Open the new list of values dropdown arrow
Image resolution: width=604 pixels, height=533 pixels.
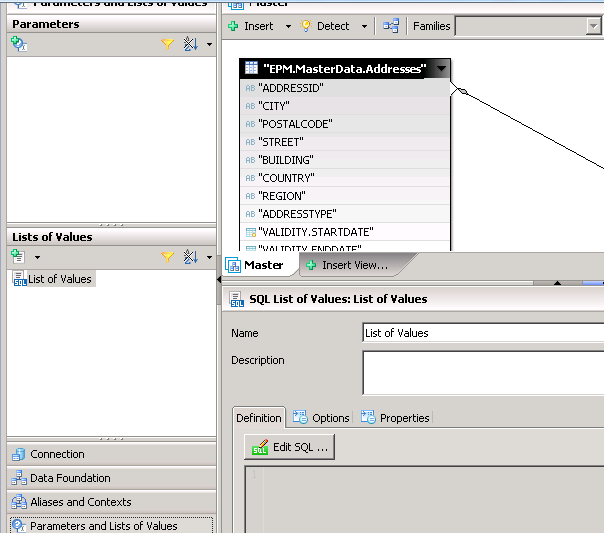click(37, 257)
